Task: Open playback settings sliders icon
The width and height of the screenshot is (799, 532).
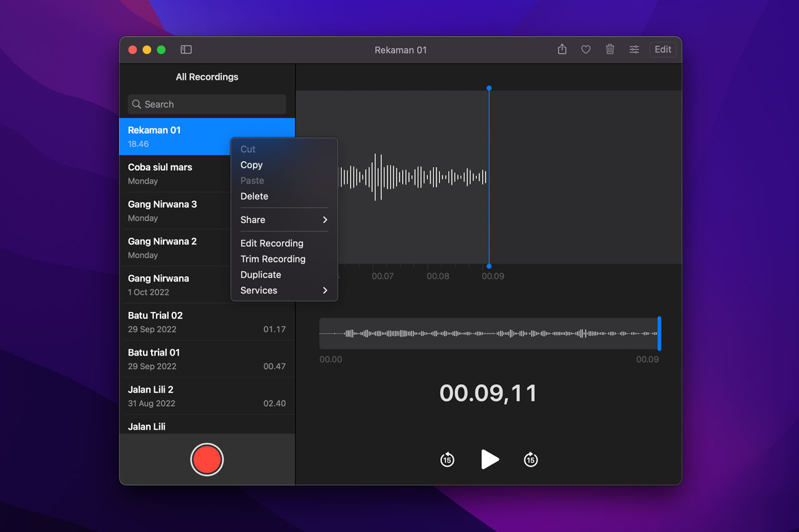Action: 634,50
